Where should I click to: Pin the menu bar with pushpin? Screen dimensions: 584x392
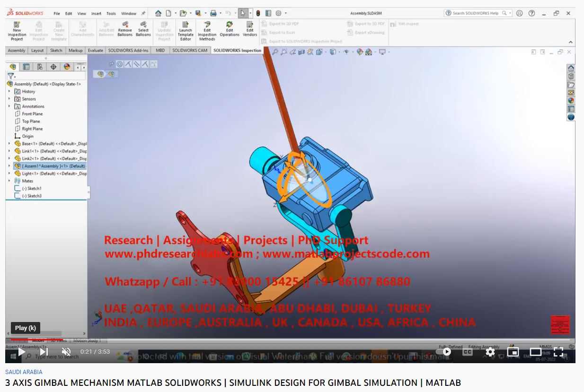pyautogui.click(x=143, y=14)
